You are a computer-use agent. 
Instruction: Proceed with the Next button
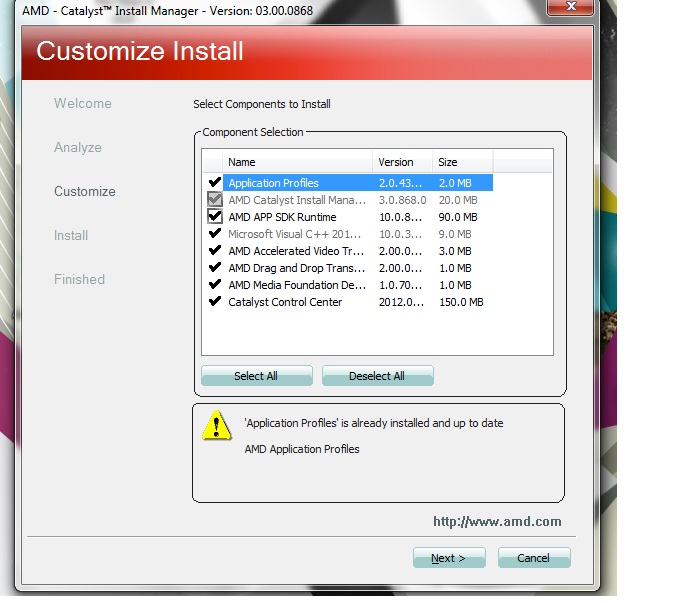tap(449, 558)
